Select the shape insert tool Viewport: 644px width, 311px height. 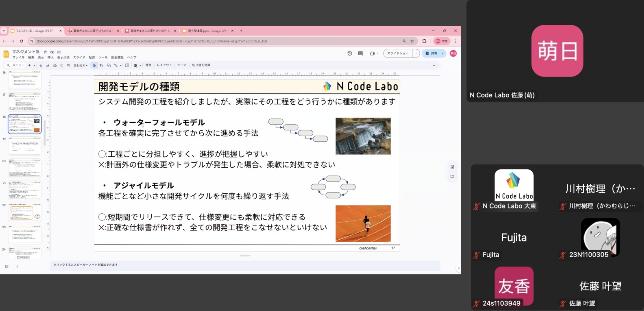tap(109, 65)
